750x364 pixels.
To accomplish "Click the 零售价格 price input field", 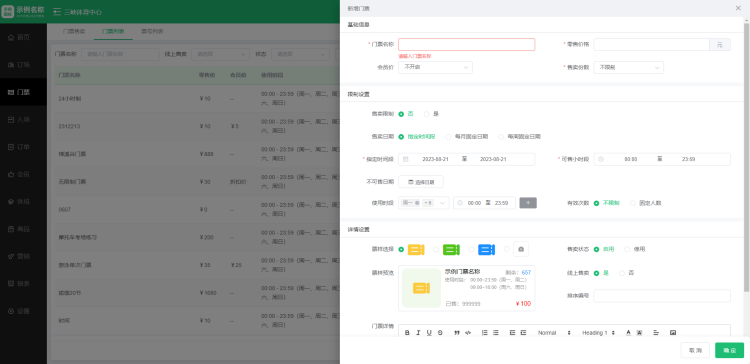I will point(651,44).
